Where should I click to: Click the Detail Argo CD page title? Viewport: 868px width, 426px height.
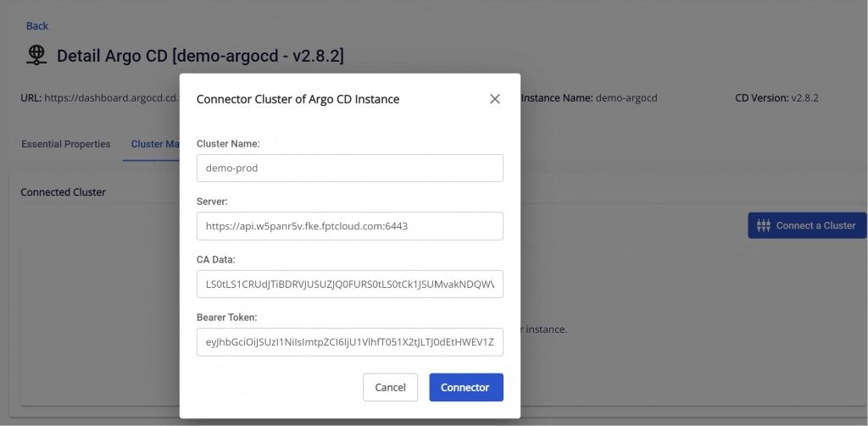(x=200, y=56)
